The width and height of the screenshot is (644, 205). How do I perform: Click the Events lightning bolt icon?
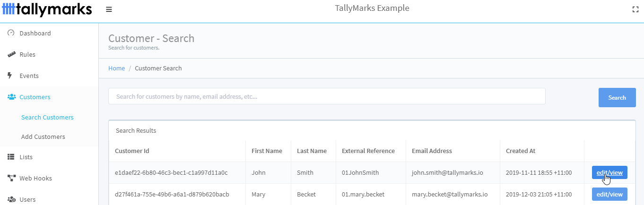click(x=10, y=76)
